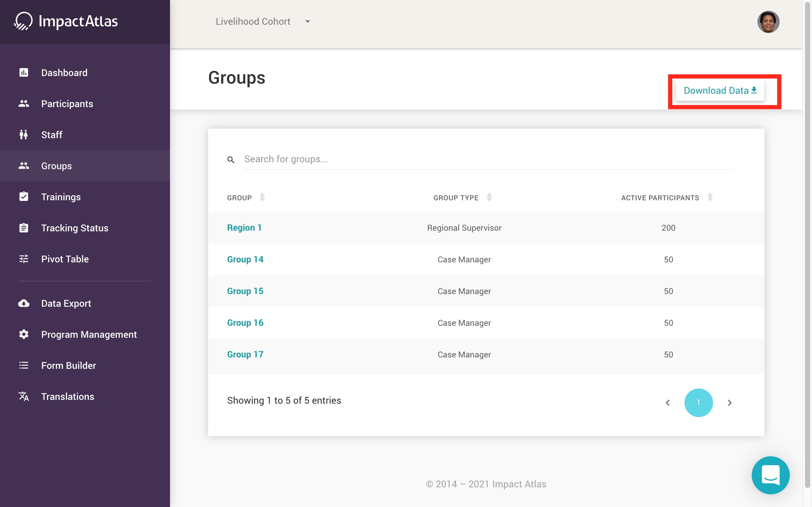Open Pivot Table using its sliders icon
Viewport: 812px width, 507px height.
pos(23,259)
